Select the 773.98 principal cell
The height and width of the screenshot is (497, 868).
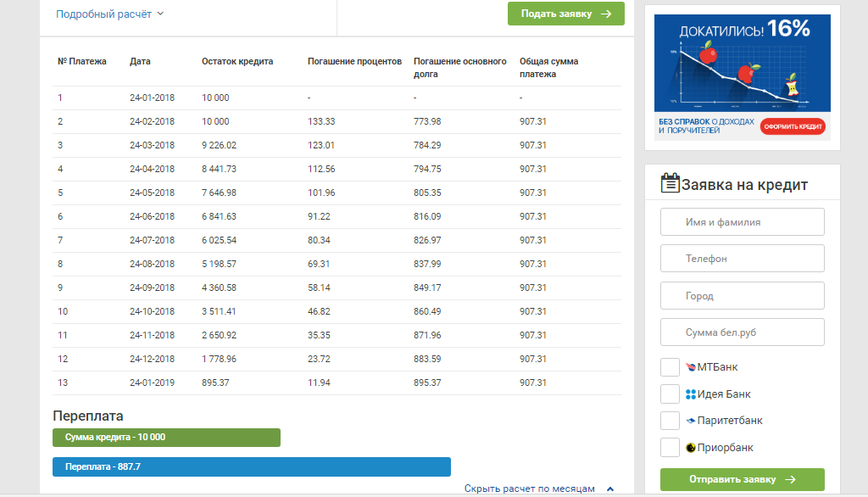click(x=427, y=121)
